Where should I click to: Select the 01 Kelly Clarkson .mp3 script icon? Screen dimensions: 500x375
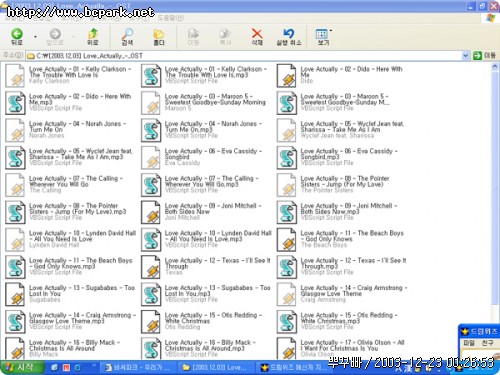151,76
